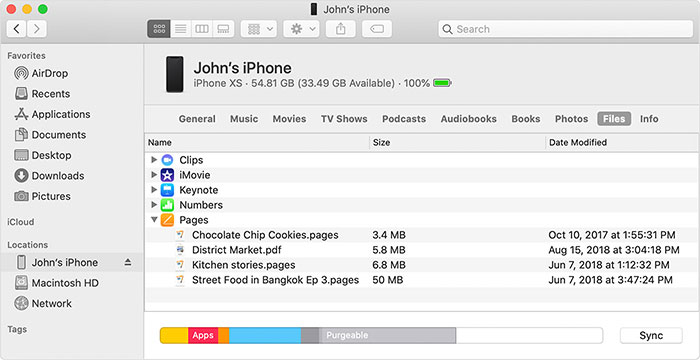Click the iPhone device image in header
This screenshot has height=360, width=700.
point(175,74)
